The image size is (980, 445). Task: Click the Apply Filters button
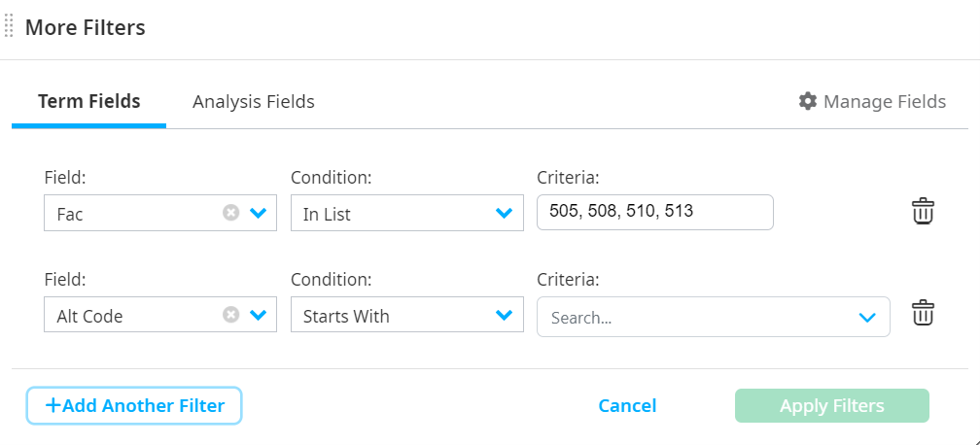[831, 406]
